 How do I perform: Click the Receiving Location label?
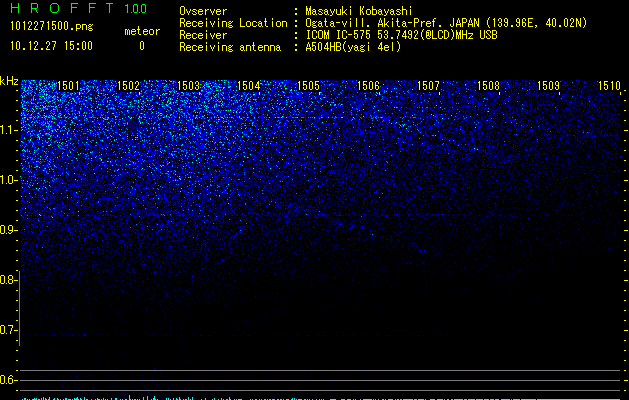[233, 23]
